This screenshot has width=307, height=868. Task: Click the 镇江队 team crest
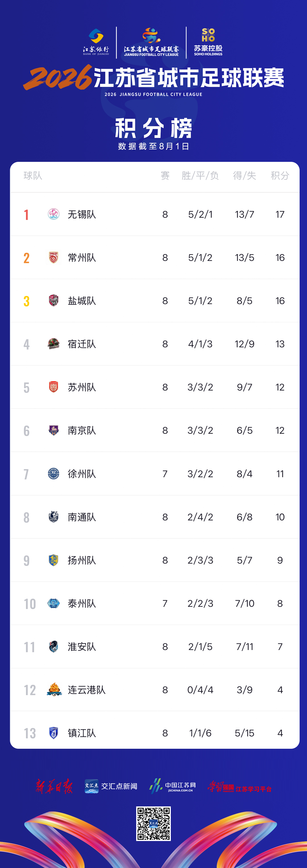tap(54, 733)
